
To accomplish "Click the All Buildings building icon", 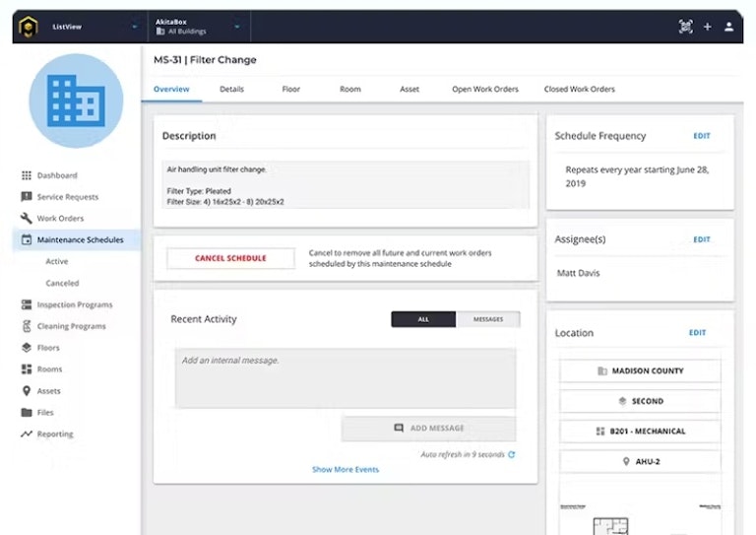I will coord(160,32).
